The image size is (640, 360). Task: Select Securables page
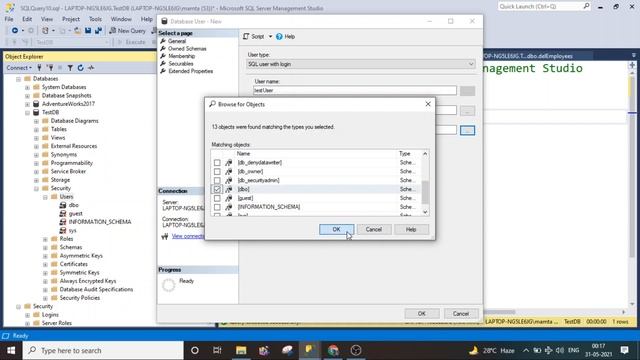point(180,64)
